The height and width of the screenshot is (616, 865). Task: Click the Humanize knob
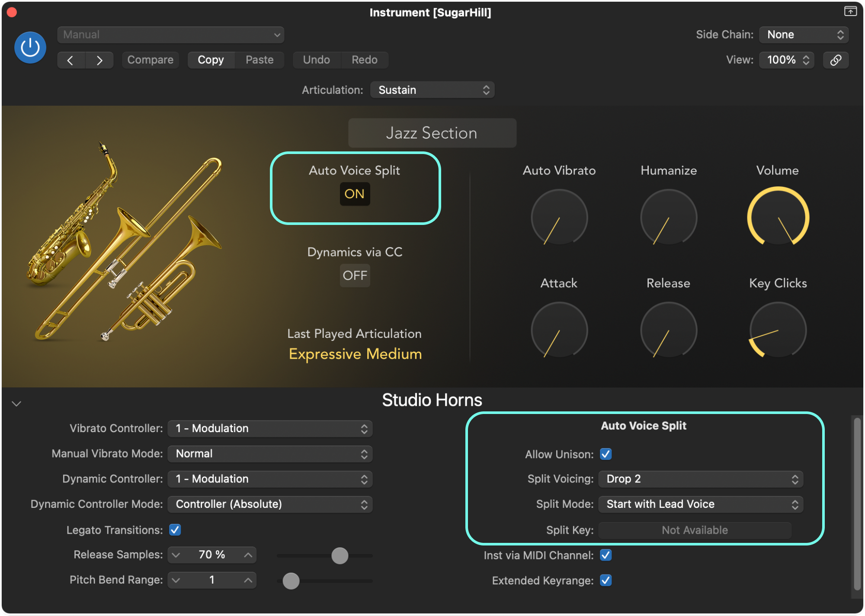coord(669,218)
